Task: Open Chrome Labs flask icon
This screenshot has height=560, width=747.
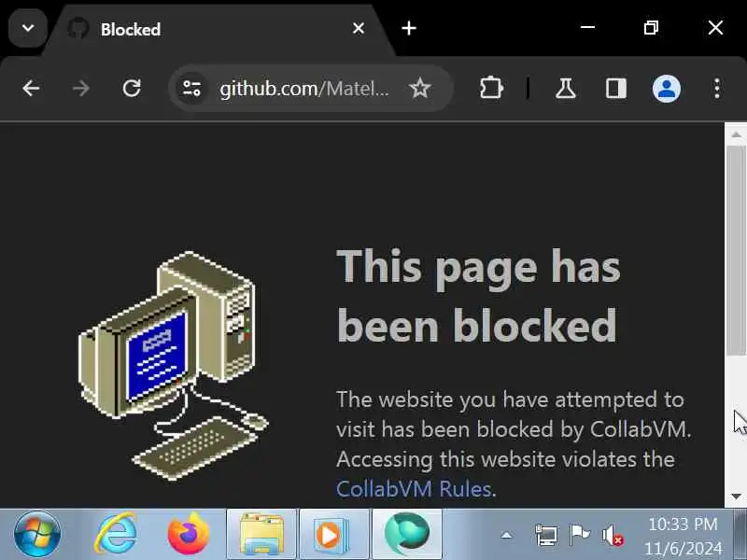Action: point(566,89)
